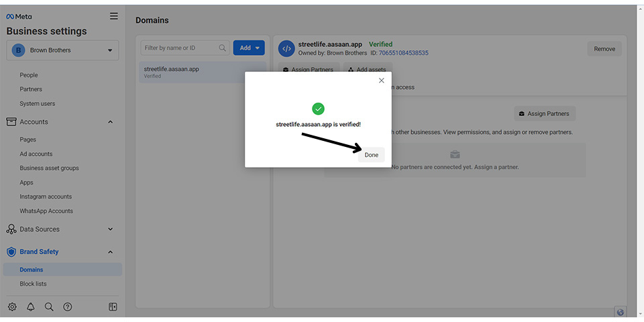This screenshot has width=644, height=322.
Task: Open Block lists in the sidebar
Action: tap(34, 284)
